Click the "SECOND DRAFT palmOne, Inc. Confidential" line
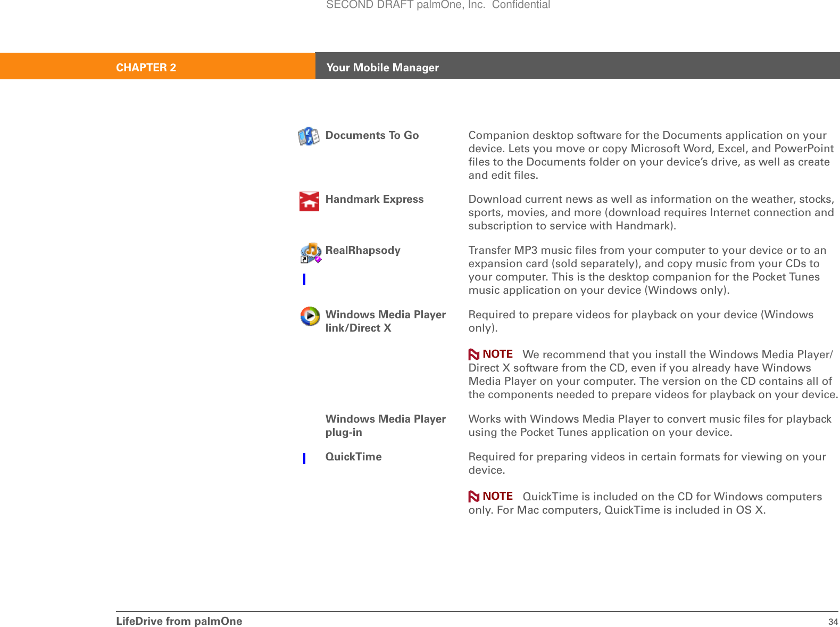 [438, 5]
